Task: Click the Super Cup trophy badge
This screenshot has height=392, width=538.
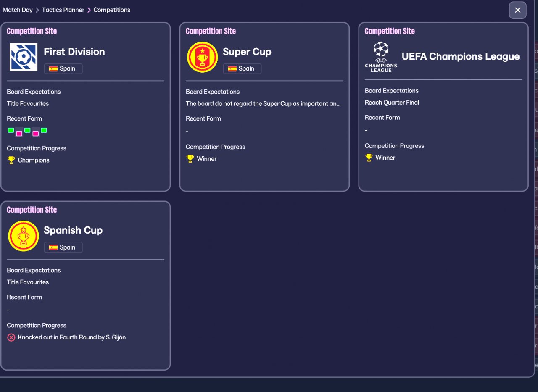Action: click(202, 57)
